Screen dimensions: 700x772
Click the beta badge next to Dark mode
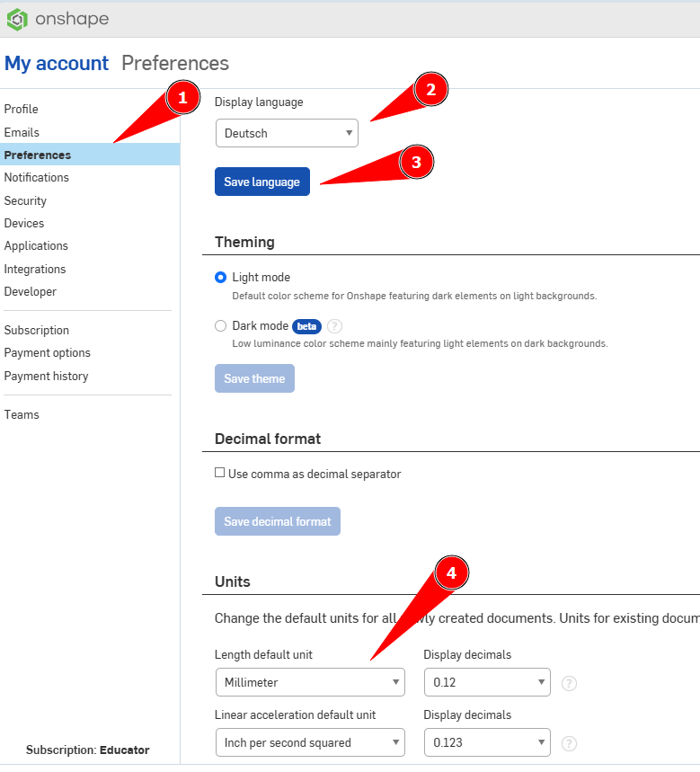pyautogui.click(x=306, y=326)
